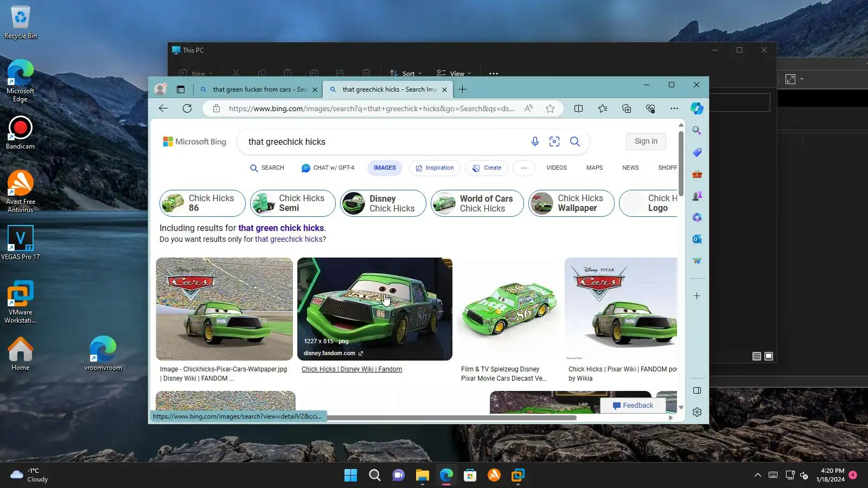Open a new Edge tab
868x488 pixels.
click(x=463, y=89)
